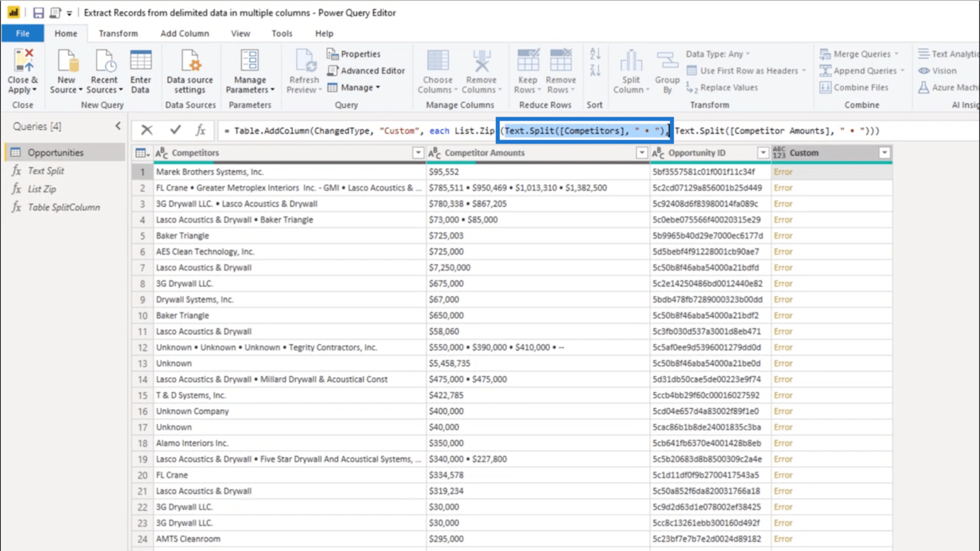The image size is (980, 551).
Task: Click the Vision AI insight
Action: pos(937,71)
